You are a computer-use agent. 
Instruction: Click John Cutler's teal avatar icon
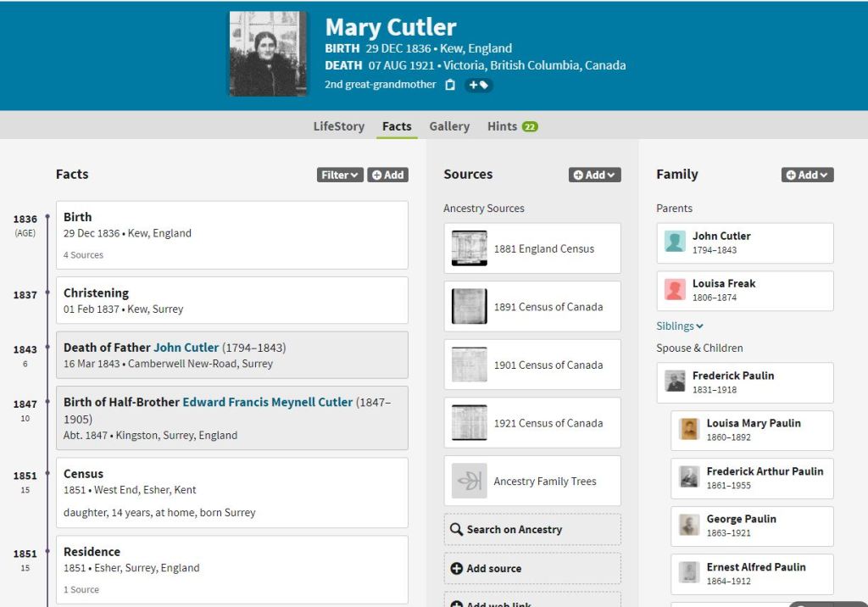point(675,242)
